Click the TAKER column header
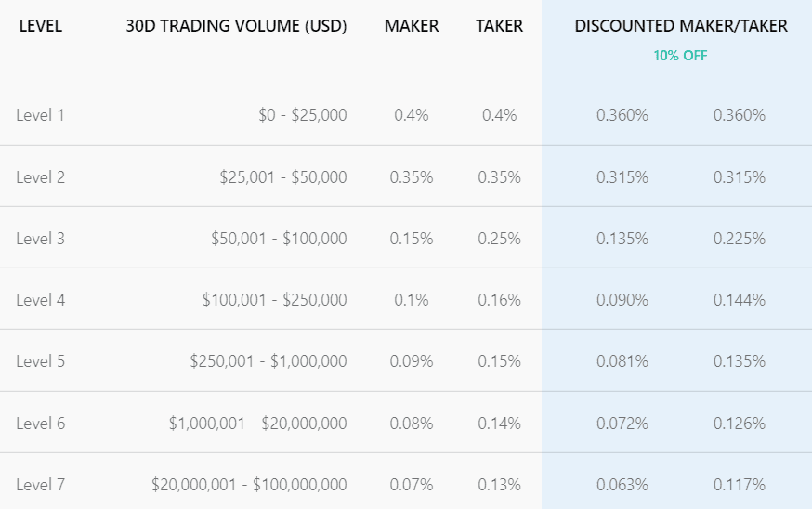 tap(499, 26)
